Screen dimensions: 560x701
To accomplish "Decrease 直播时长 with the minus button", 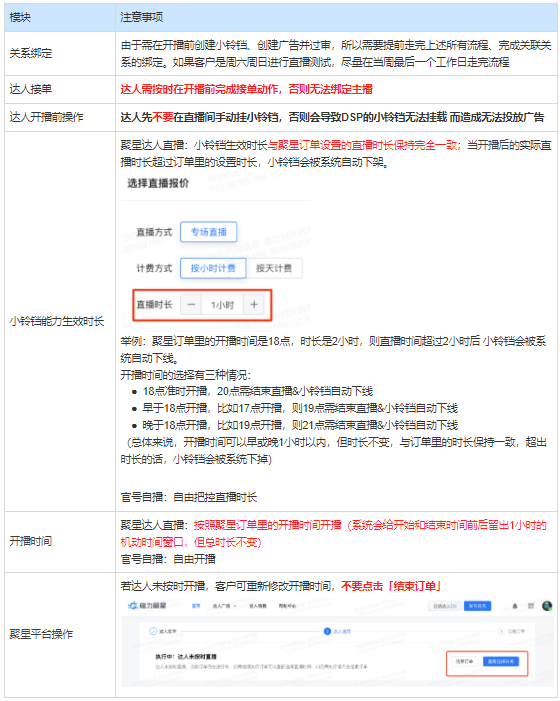I will tap(191, 305).
